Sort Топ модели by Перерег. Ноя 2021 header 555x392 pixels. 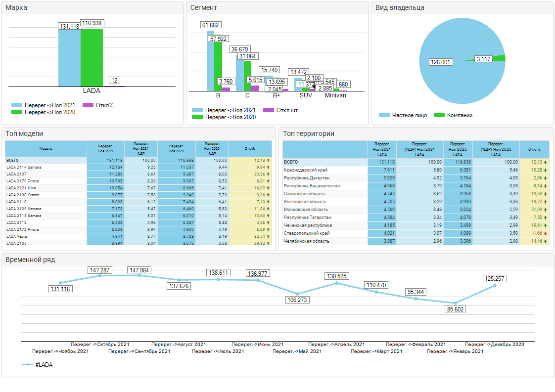coord(105,148)
